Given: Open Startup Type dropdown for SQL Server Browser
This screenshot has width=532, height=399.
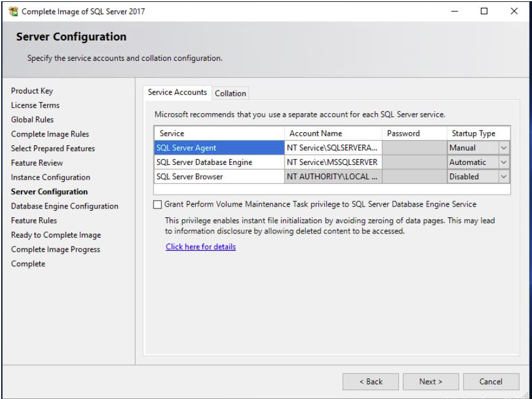Looking at the screenshot, I should tap(503, 177).
